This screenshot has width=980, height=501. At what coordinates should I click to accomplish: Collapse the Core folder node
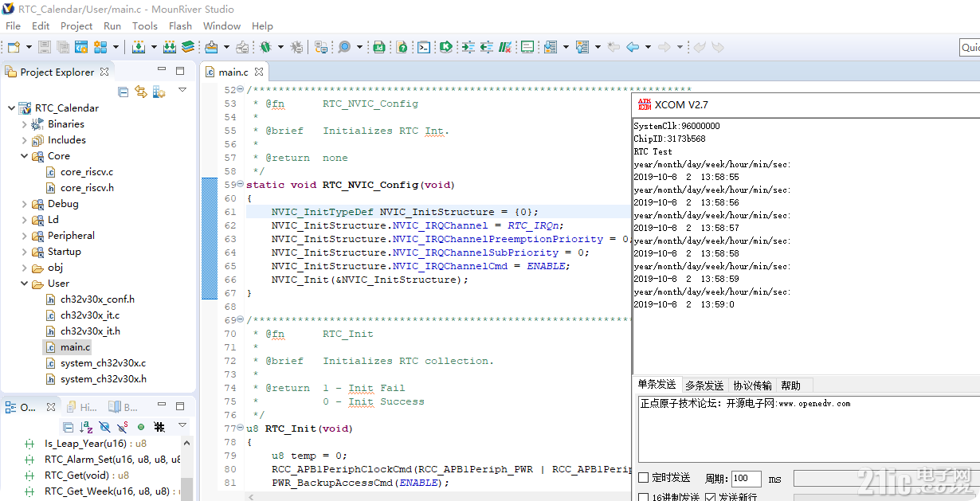click(24, 156)
